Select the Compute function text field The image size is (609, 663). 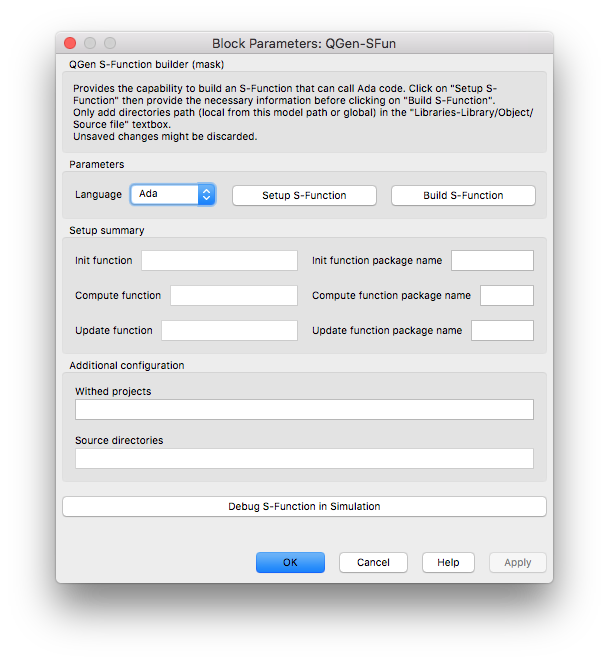[x=234, y=296]
